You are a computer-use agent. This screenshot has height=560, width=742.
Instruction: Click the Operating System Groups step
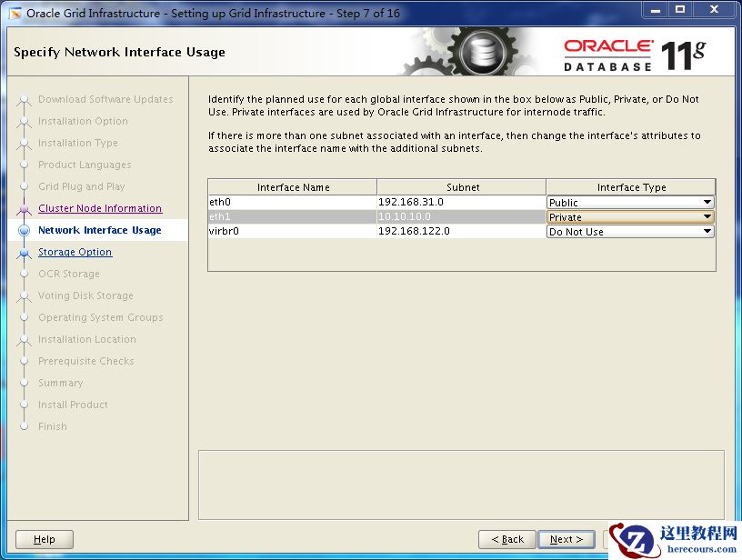click(101, 317)
